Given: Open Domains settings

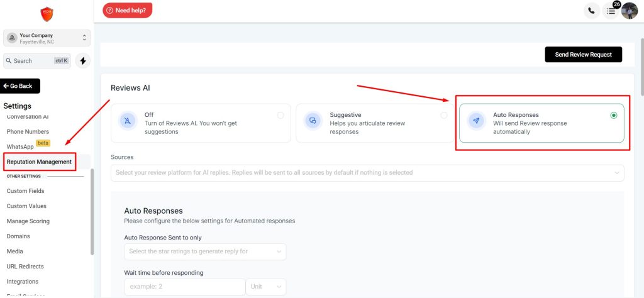Looking at the screenshot, I should point(18,236).
